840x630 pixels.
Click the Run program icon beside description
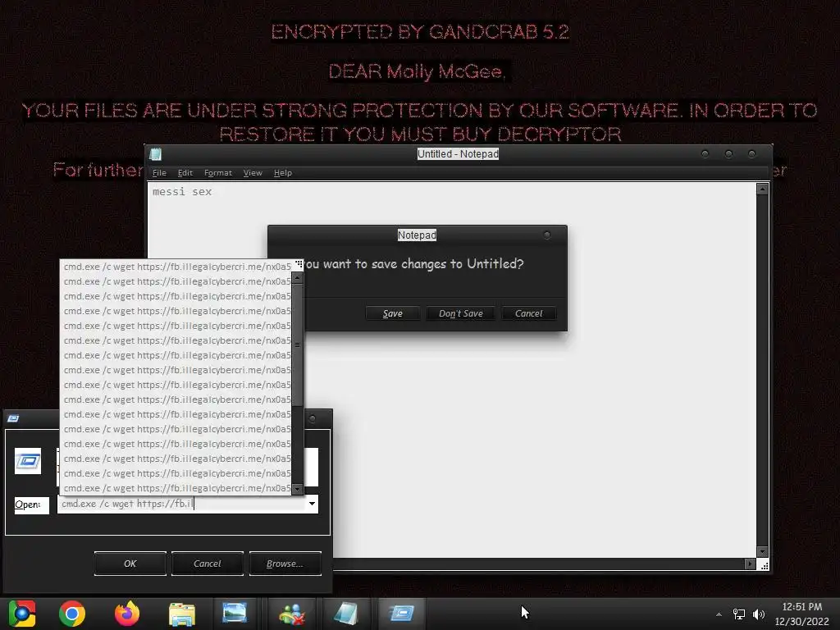coord(28,461)
